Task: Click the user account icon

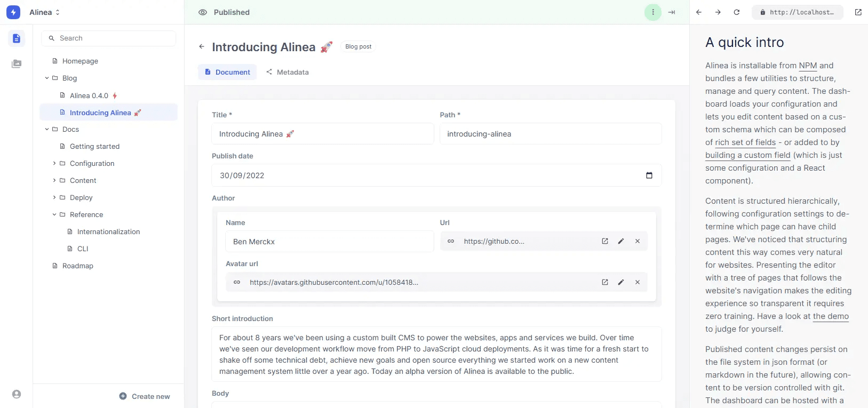Action: tap(17, 394)
